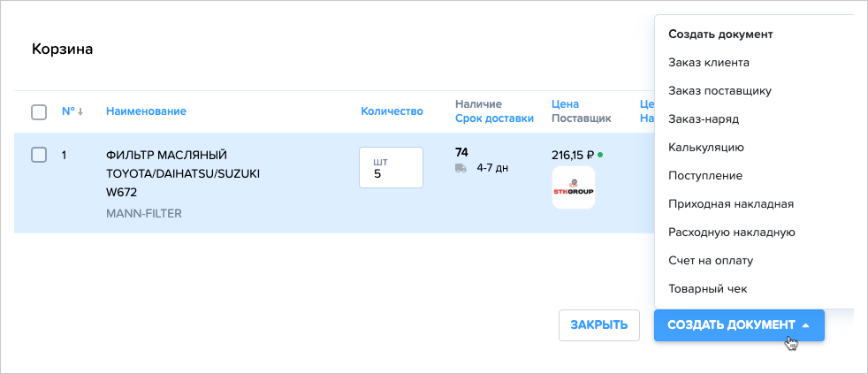Select Заказ клиента from the menu
Image resolution: width=868 pixels, height=374 pixels.
(x=709, y=63)
